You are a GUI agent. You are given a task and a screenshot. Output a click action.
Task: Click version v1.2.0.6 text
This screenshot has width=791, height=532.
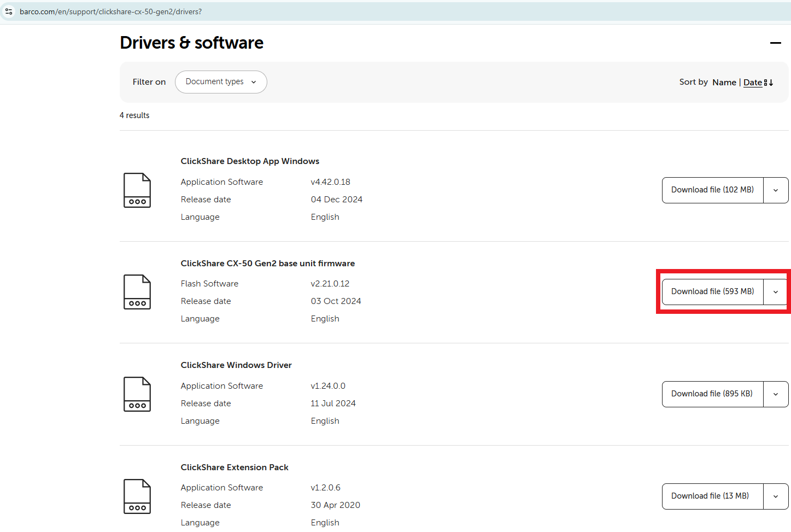(326, 488)
